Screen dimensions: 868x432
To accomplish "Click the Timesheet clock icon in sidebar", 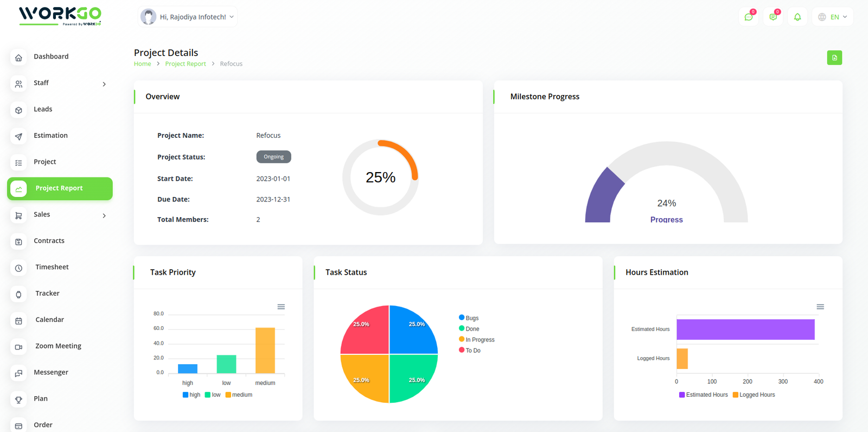I will pyautogui.click(x=18, y=268).
